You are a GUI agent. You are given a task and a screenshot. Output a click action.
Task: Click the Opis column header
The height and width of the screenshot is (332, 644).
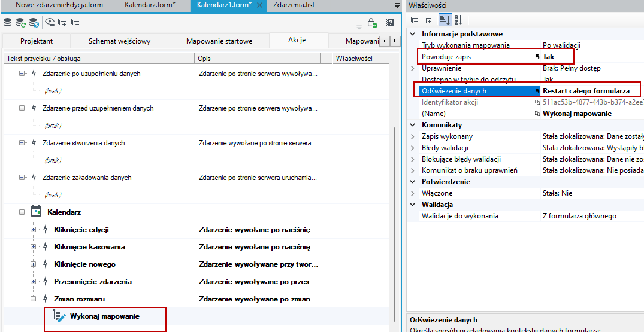point(257,59)
